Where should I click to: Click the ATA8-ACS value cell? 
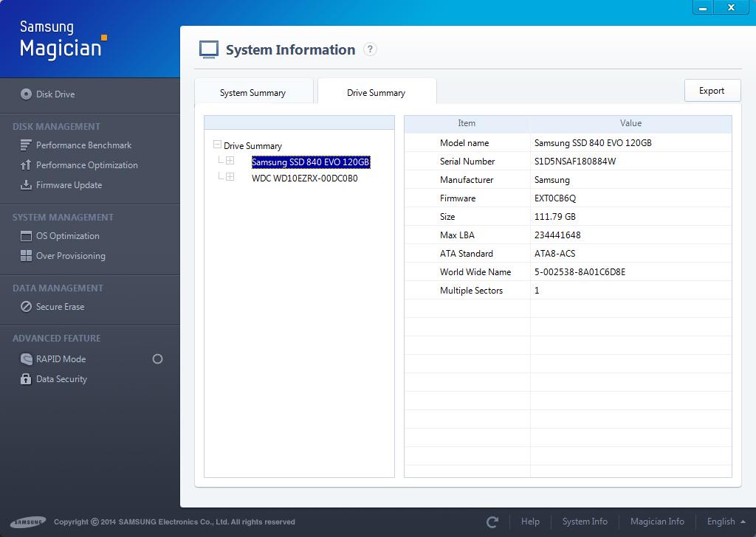tap(630, 253)
